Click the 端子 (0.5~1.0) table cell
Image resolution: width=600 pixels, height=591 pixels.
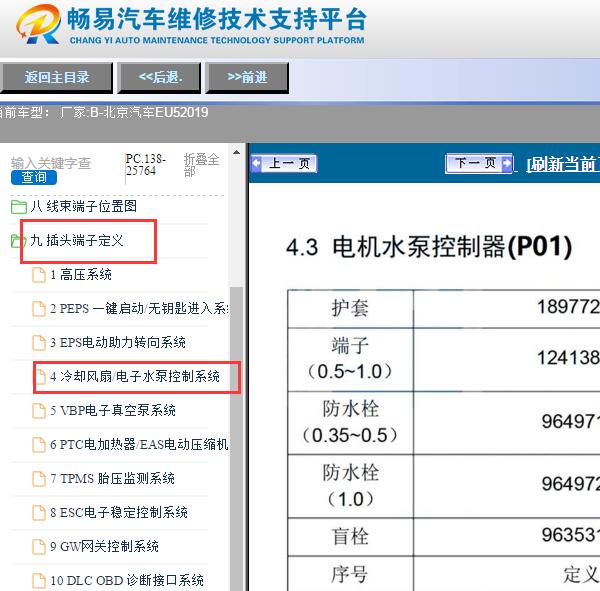point(351,359)
